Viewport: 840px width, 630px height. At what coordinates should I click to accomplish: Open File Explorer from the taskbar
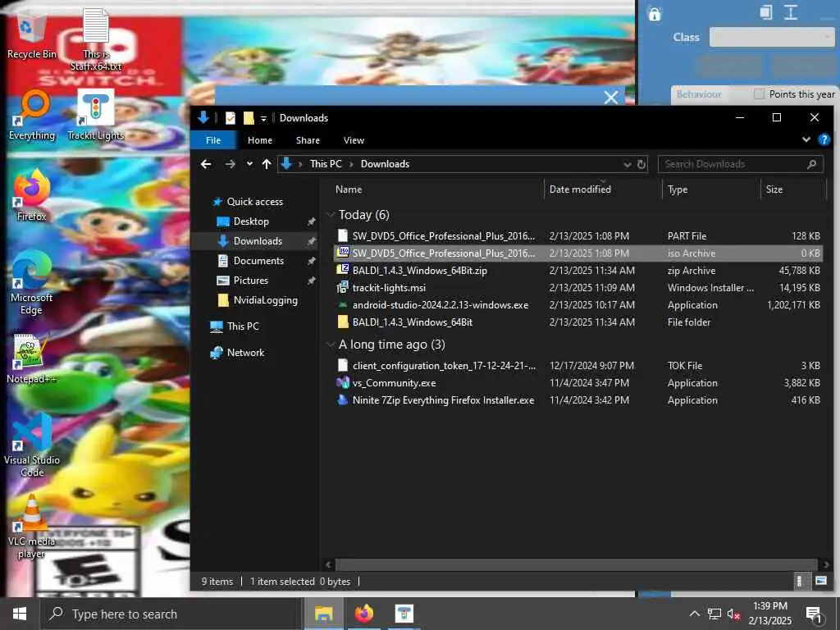click(x=323, y=614)
